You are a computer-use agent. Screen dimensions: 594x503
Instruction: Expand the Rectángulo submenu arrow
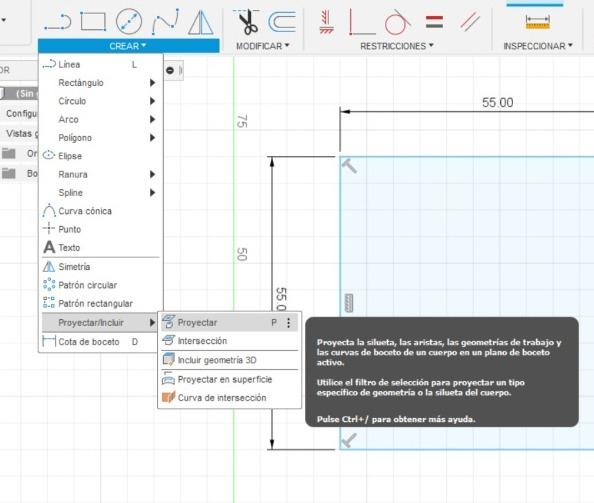click(152, 83)
